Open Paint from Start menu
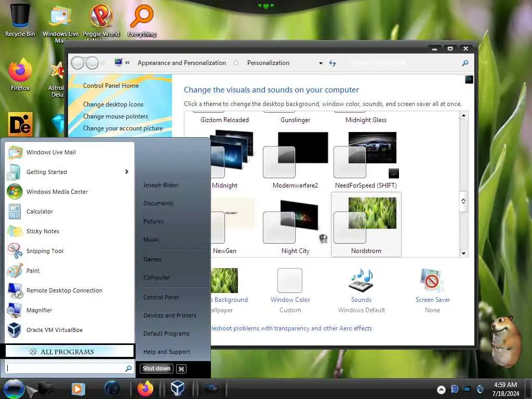Image resolution: width=532 pixels, height=399 pixels. click(x=70, y=270)
